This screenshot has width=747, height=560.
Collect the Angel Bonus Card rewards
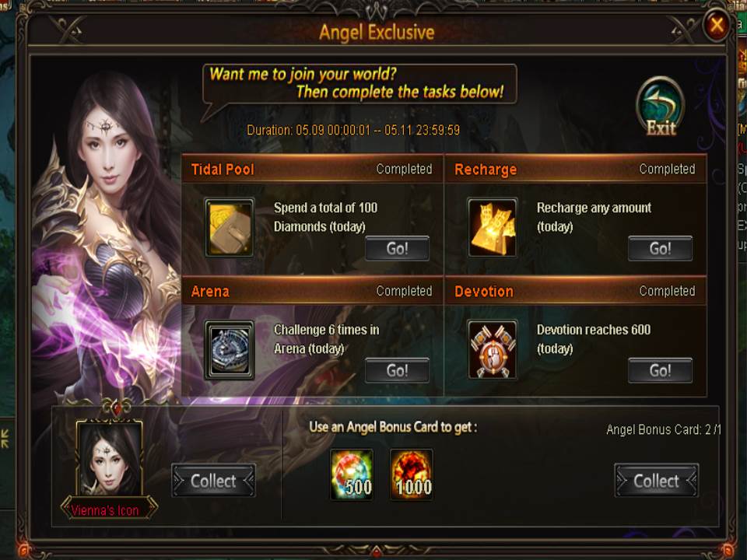[x=657, y=481]
